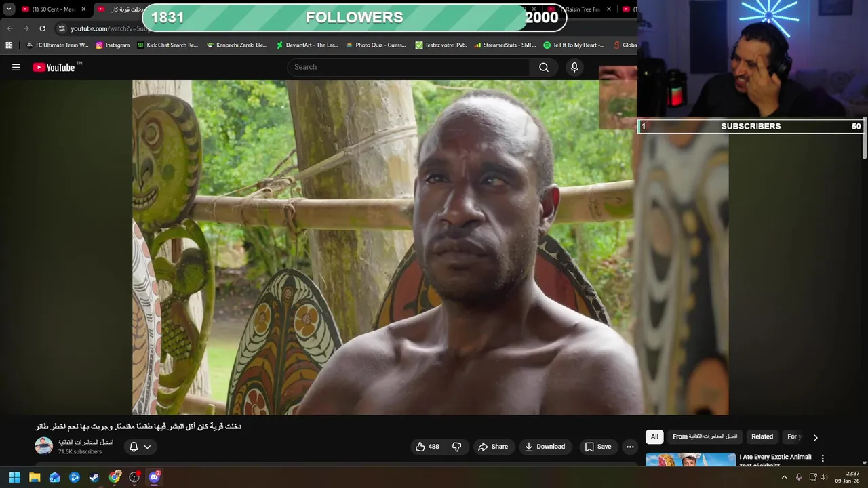Open Discord from the taskbar
This screenshot has width=868, height=488.
[x=154, y=477]
